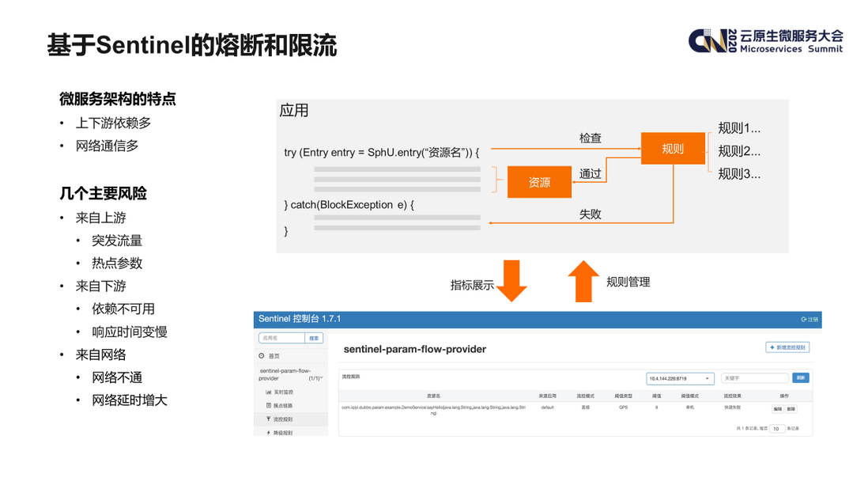Viewport: 868px width, 489px height.
Task: Click the 'try (Entry entry = SphU.entry' code line
Action: (381, 152)
